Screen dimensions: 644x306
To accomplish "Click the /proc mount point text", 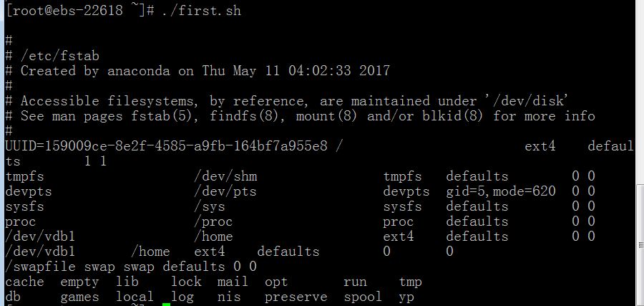I will pos(213,221).
